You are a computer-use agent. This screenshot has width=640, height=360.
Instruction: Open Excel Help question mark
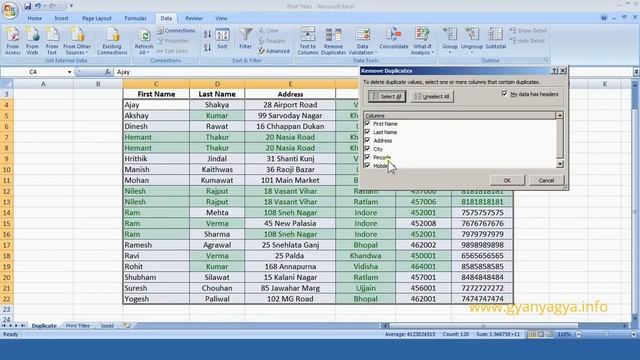point(604,18)
